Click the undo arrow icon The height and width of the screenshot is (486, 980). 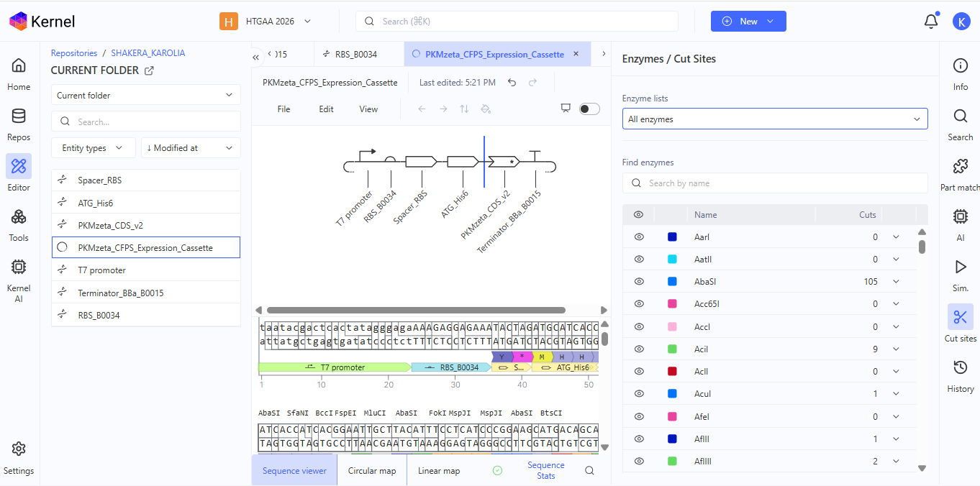coord(512,83)
